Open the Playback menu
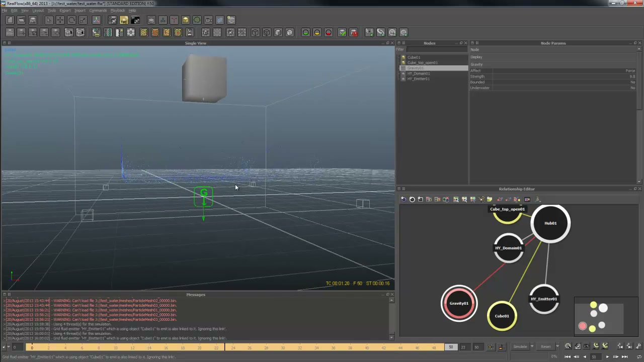 point(117,11)
